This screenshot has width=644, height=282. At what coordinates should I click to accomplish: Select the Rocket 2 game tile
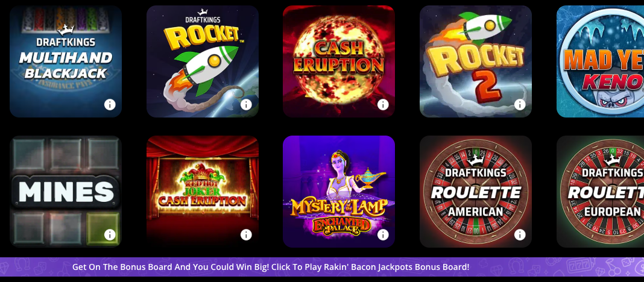click(476, 61)
